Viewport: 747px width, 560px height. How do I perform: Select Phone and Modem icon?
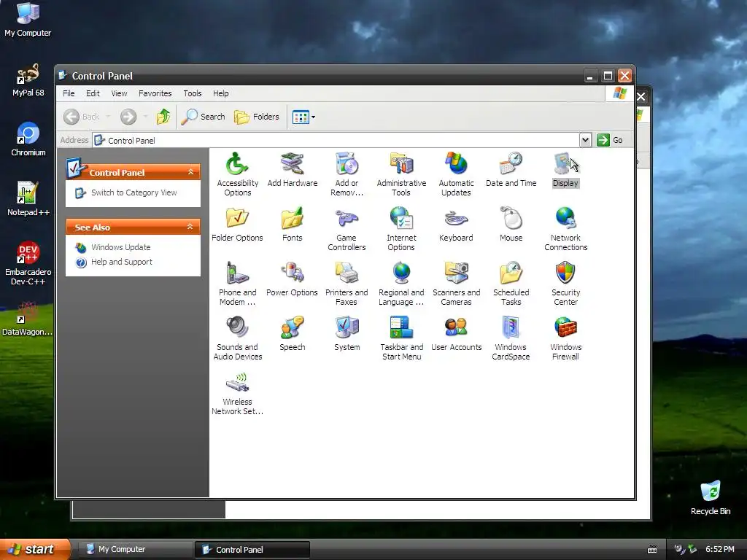click(x=237, y=273)
